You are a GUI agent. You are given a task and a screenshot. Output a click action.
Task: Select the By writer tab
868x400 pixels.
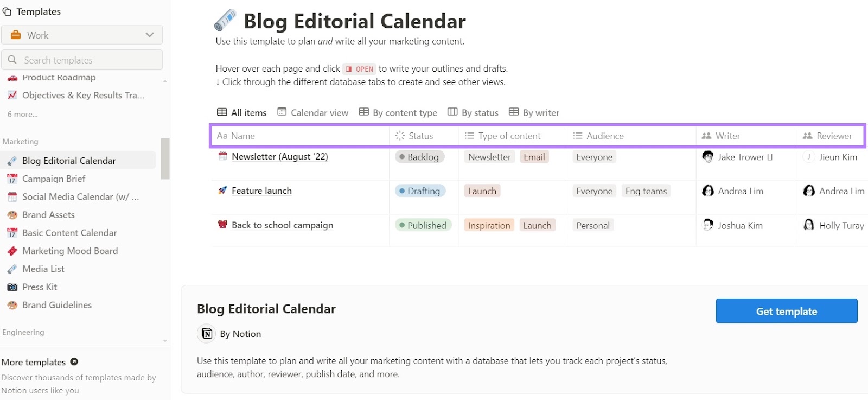tap(534, 112)
